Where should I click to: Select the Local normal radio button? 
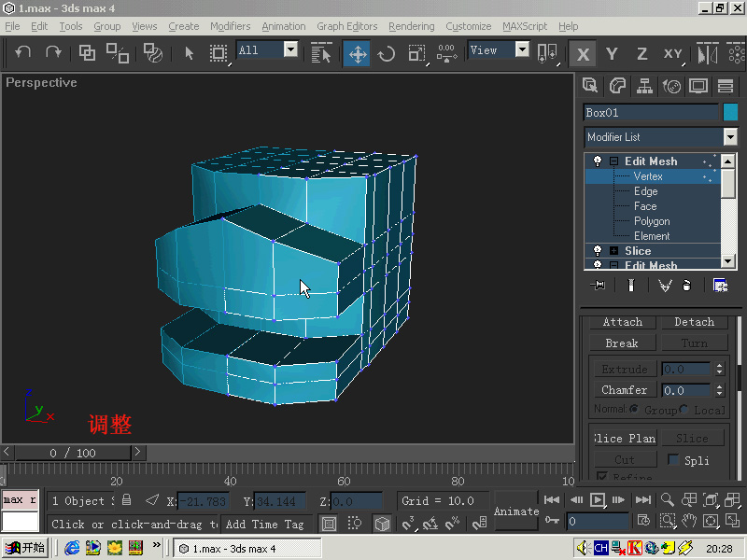tap(684, 409)
